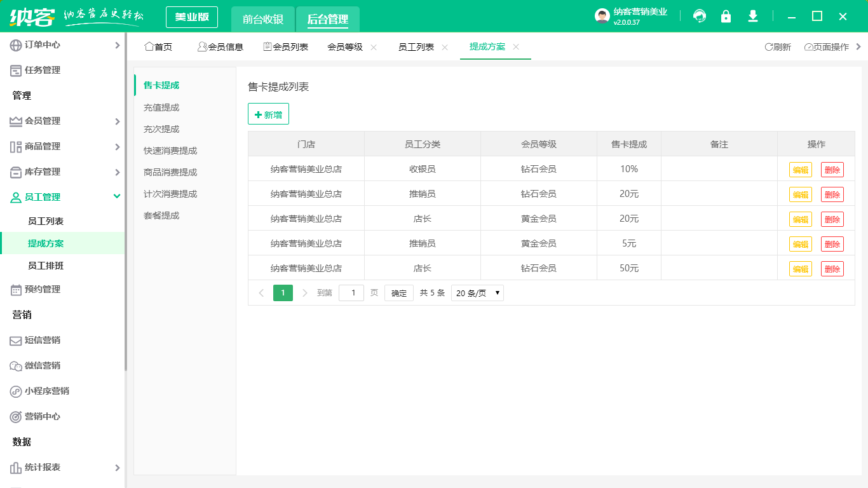
Task: Click the 新增 button to add a plan
Action: [x=268, y=114]
